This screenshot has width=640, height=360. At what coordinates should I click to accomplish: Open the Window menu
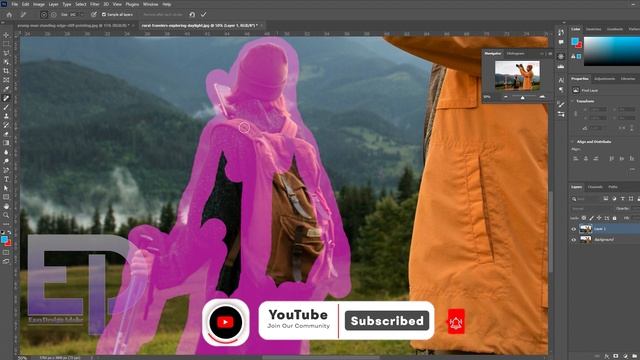[150, 4]
